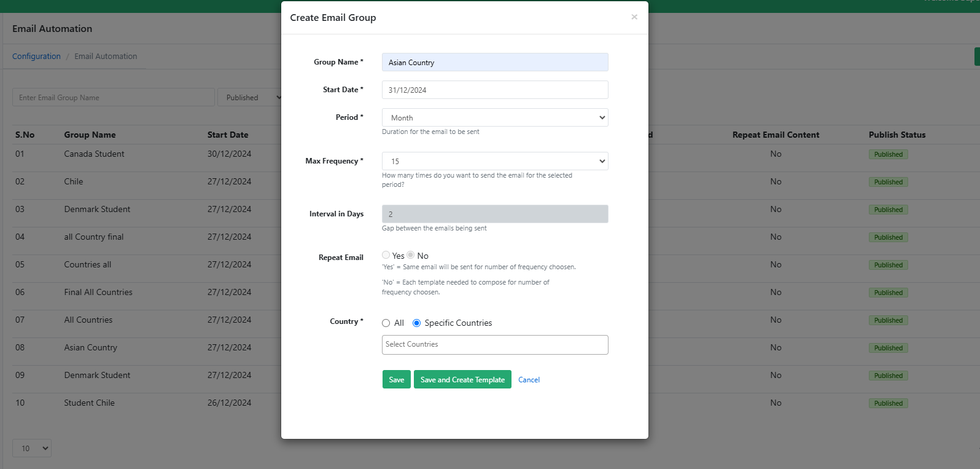Screen dimensions: 980x469
Task: Select the Specific Countries radio option
Action: 416,323
